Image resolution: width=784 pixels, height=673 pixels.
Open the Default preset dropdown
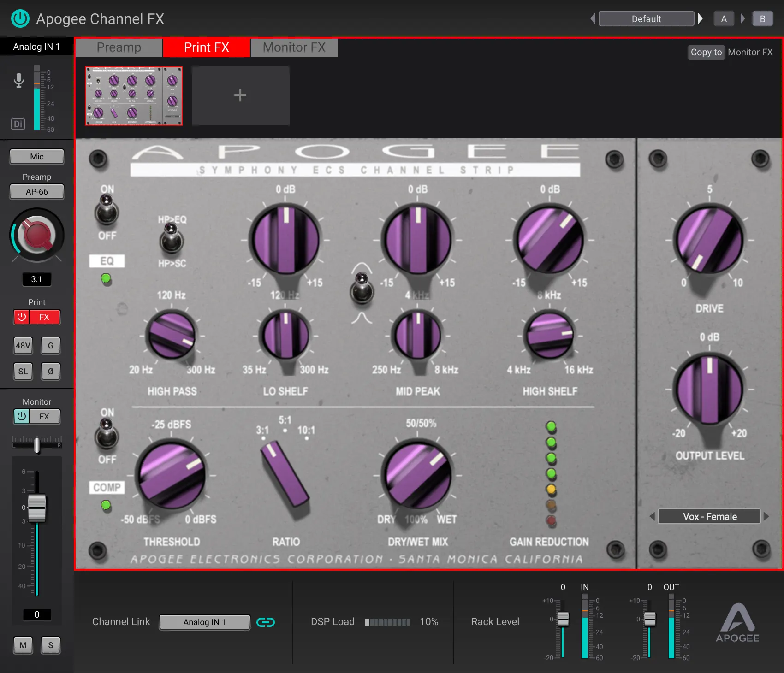tap(646, 19)
